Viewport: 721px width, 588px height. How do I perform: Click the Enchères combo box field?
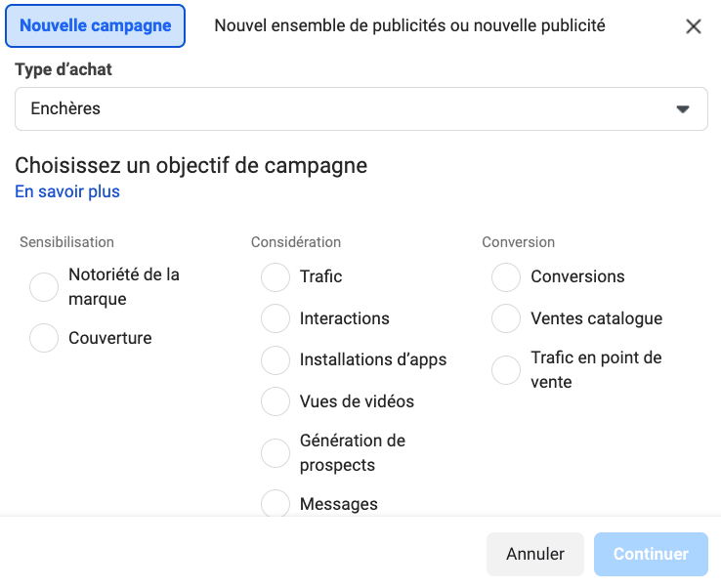coord(342,109)
